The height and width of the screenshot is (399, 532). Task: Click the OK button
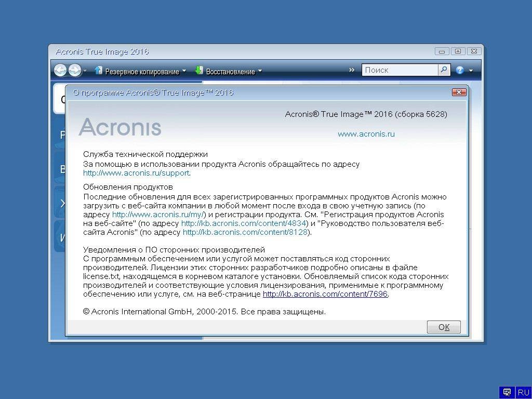(444, 327)
